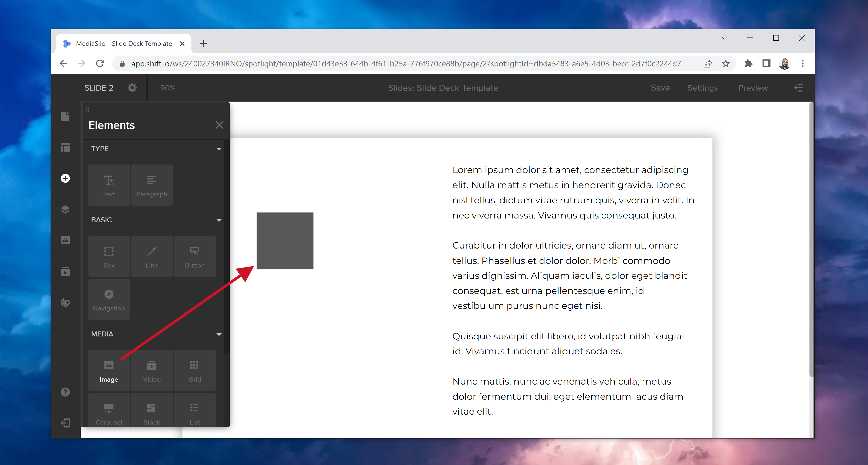
Task: Add a Box element
Action: (109, 256)
